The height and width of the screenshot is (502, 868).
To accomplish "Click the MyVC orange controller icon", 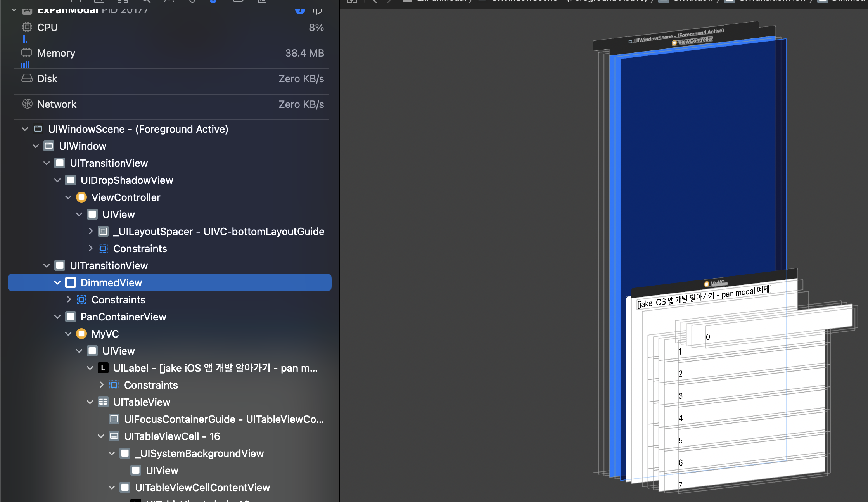I will pyautogui.click(x=81, y=334).
